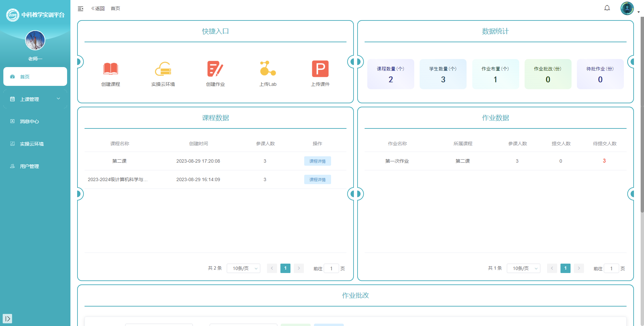644x326 pixels.
Task: Click the 首页 breadcrumb
Action: pyautogui.click(x=115, y=8)
